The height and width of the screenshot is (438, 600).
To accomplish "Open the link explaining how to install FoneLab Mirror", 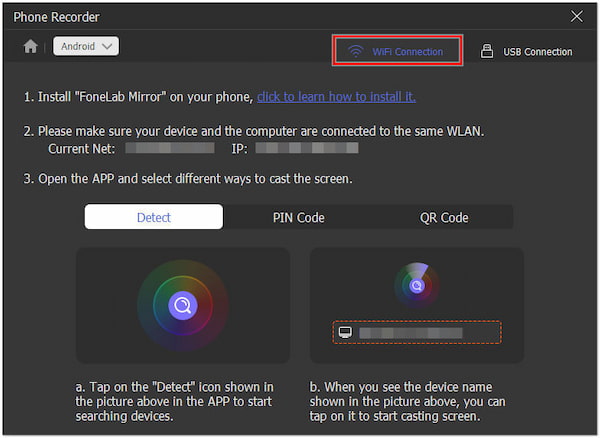I will tap(336, 97).
